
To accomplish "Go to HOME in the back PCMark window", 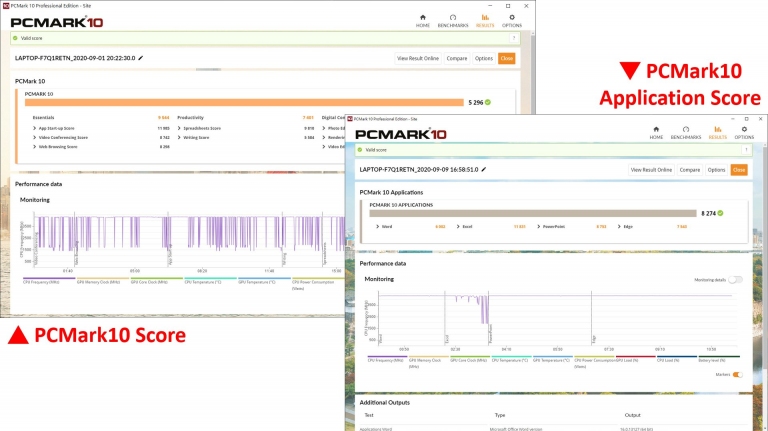I will point(423,21).
